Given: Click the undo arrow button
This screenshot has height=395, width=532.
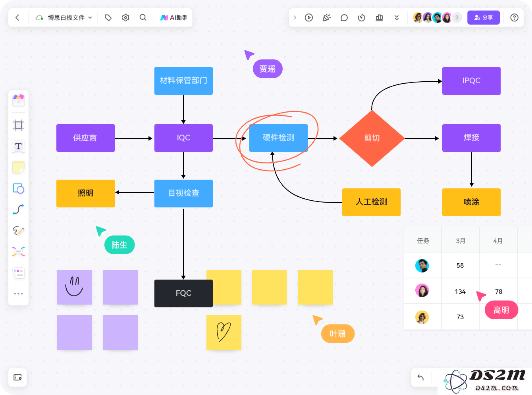Looking at the screenshot, I should coord(420,377).
